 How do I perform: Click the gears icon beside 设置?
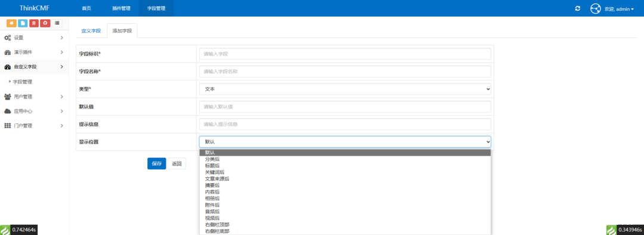[7, 38]
